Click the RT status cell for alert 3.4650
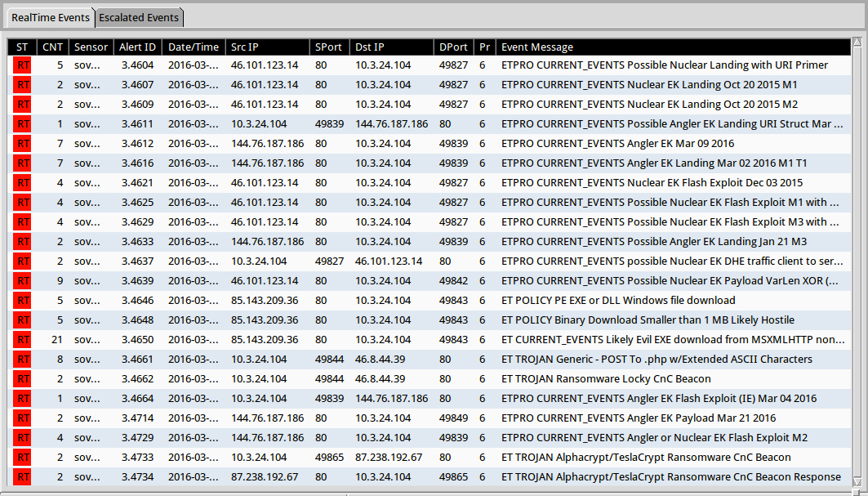 click(22, 340)
